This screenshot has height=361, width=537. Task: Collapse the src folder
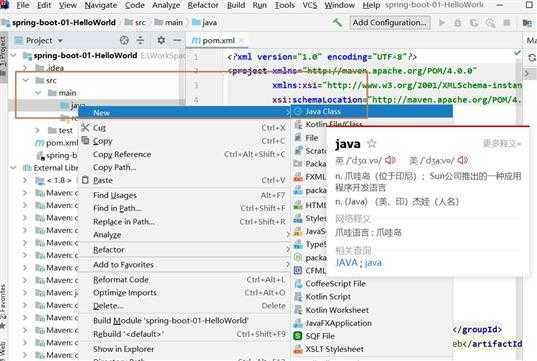tap(26, 80)
